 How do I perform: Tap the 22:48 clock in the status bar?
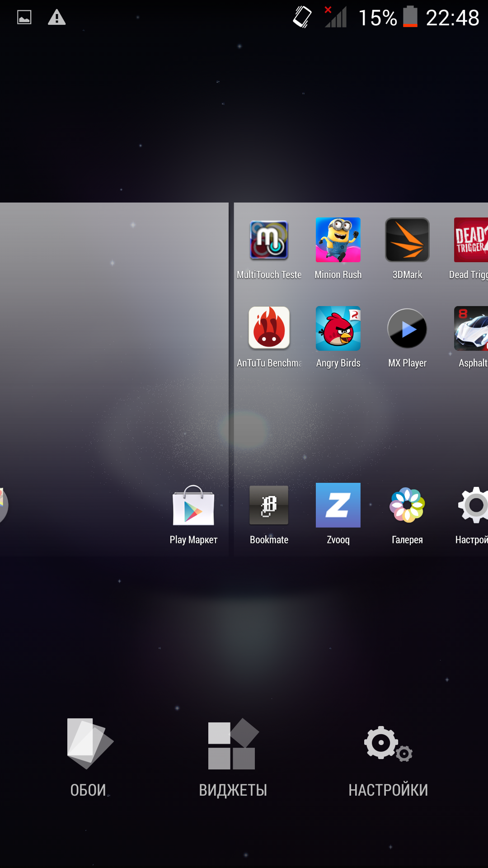452,18
